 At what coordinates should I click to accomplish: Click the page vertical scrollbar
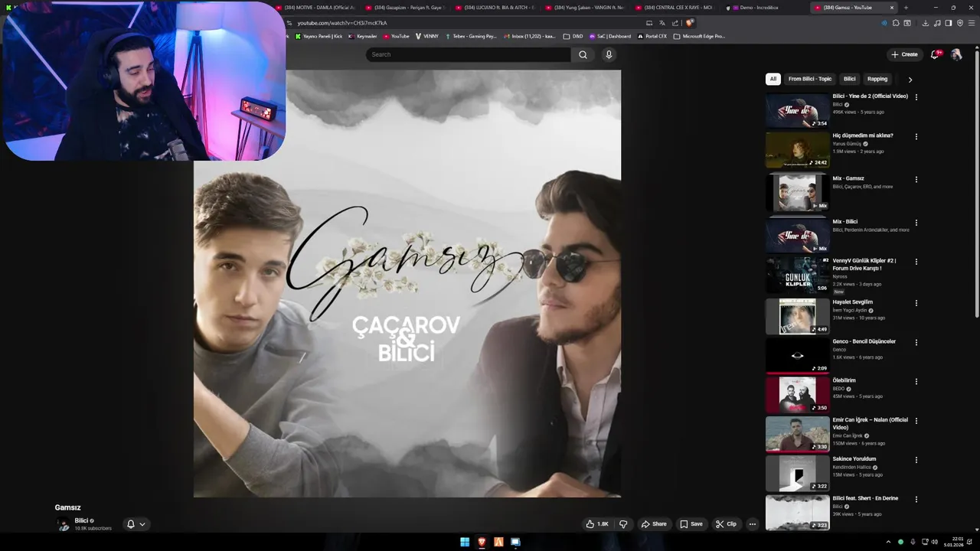[976, 184]
